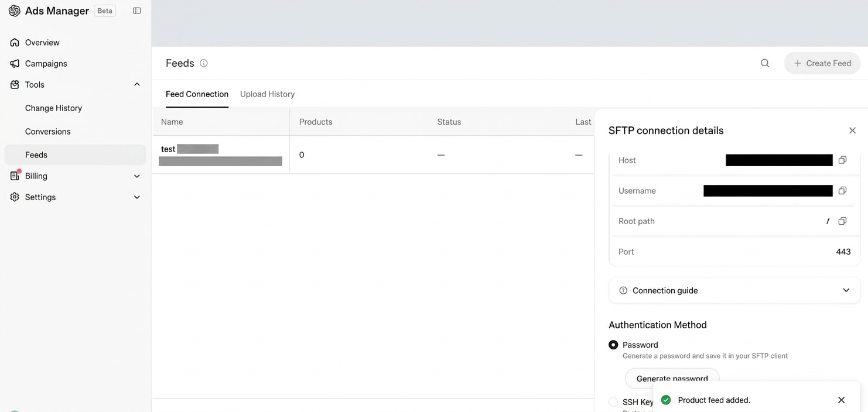Click the Port value 443

(x=843, y=252)
